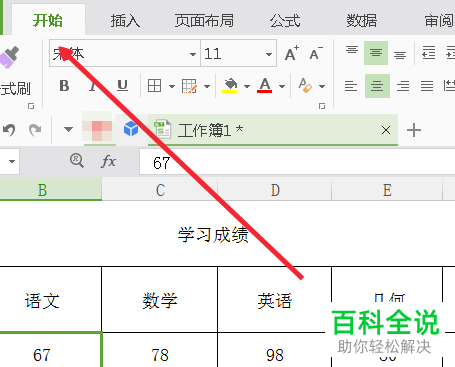This screenshot has width=455, height=367.
Task: Toggle vertical middle alignment
Action: 376,53
